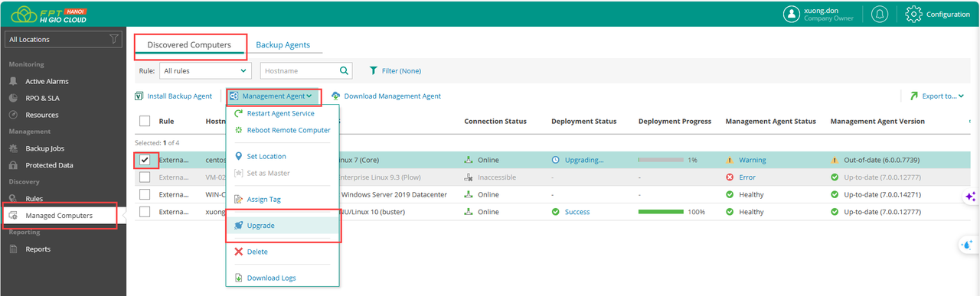Image resolution: width=980 pixels, height=296 pixels.
Task: Toggle the select-all header checkbox
Action: click(x=145, y=121)
